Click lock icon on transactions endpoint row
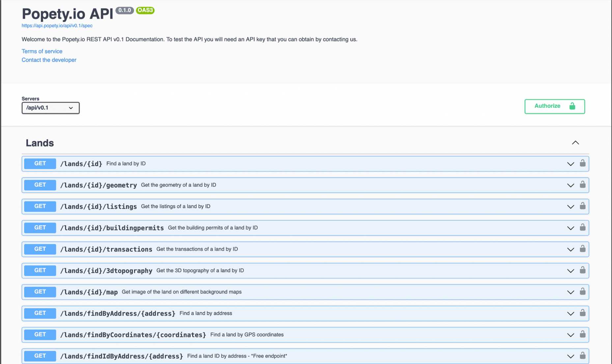The width and height of the screenshot is (612, 364). pyautogui.click(x=582, y=249)
